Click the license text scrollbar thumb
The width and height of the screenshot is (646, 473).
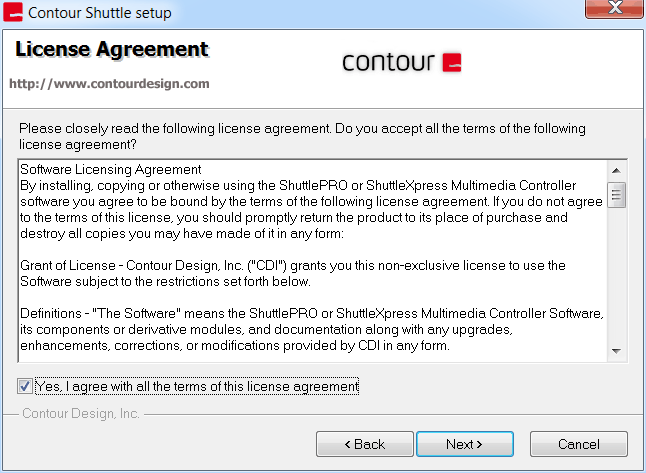click(x=616, y=194)
